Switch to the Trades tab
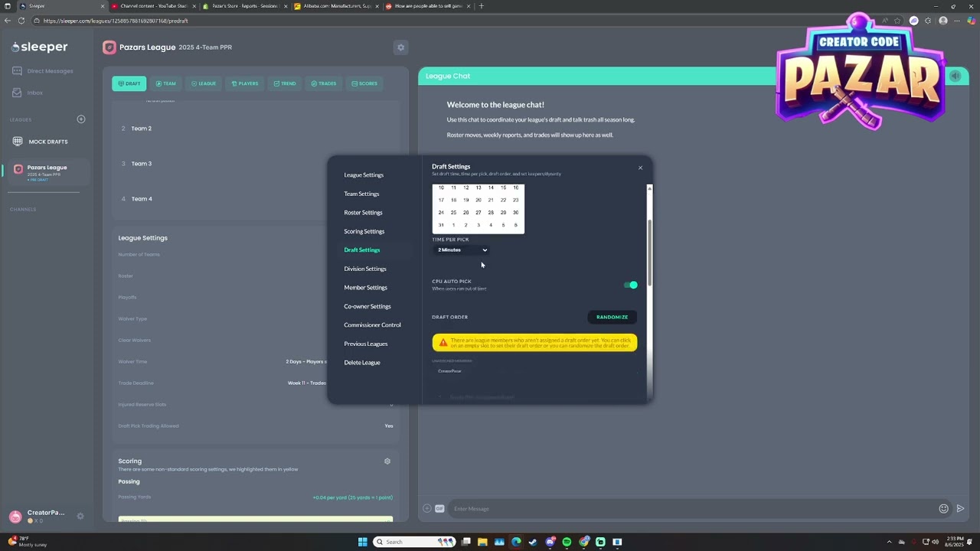The image size is (980, 551). click(323, 83)
